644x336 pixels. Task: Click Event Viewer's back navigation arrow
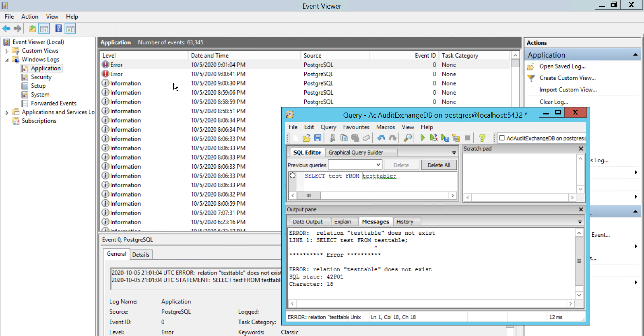pyautogui.click(x=6, y=28)
